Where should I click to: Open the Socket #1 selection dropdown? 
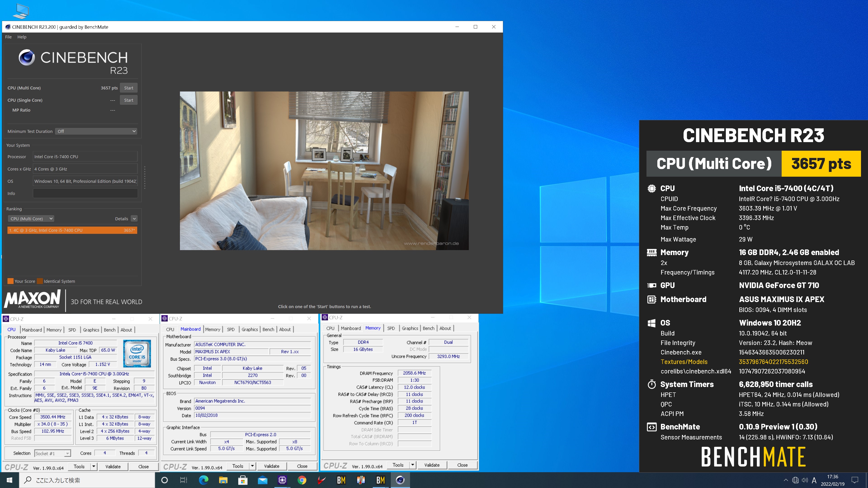53,453
